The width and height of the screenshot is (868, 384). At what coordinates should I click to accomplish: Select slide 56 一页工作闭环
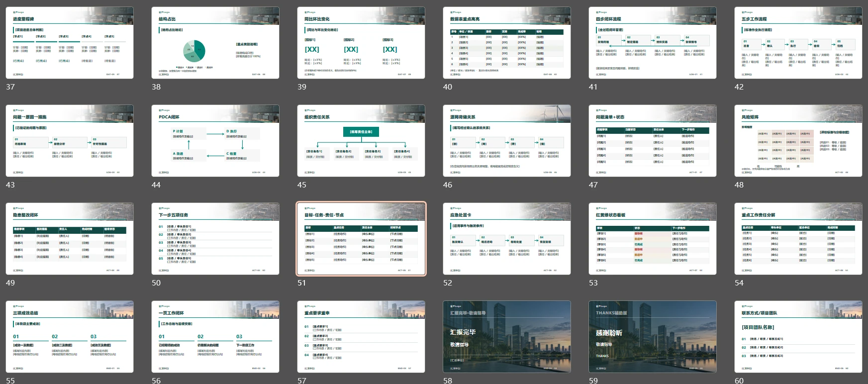[x=215, y=337]
